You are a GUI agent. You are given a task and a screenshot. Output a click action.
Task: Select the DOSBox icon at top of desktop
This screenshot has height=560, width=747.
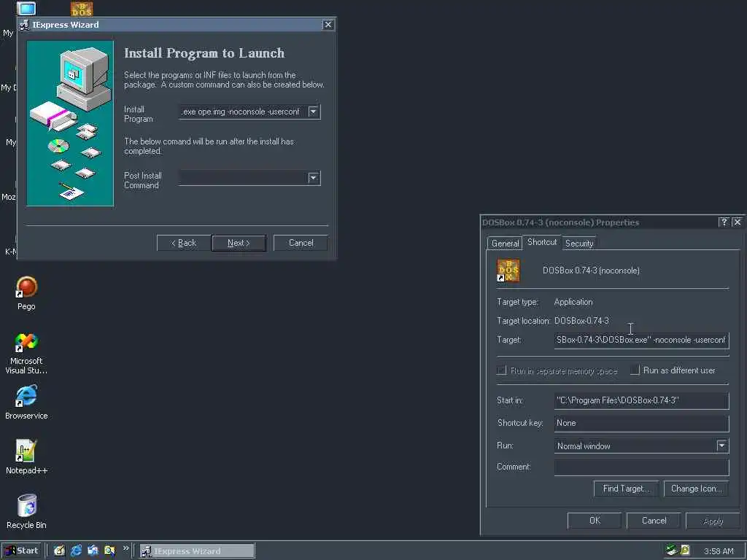[82, 8]
